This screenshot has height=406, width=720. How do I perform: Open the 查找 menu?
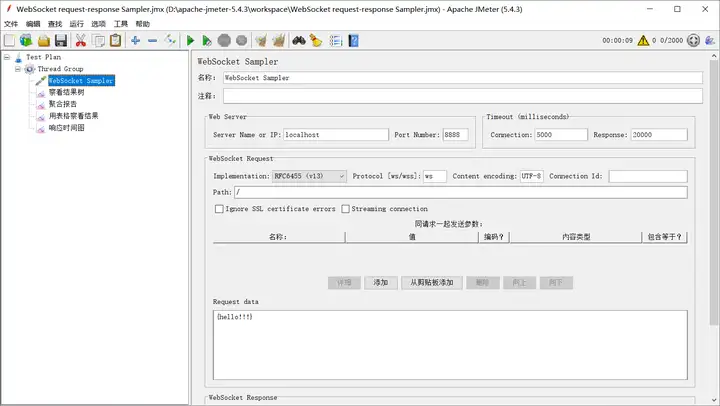pos(55,24)
